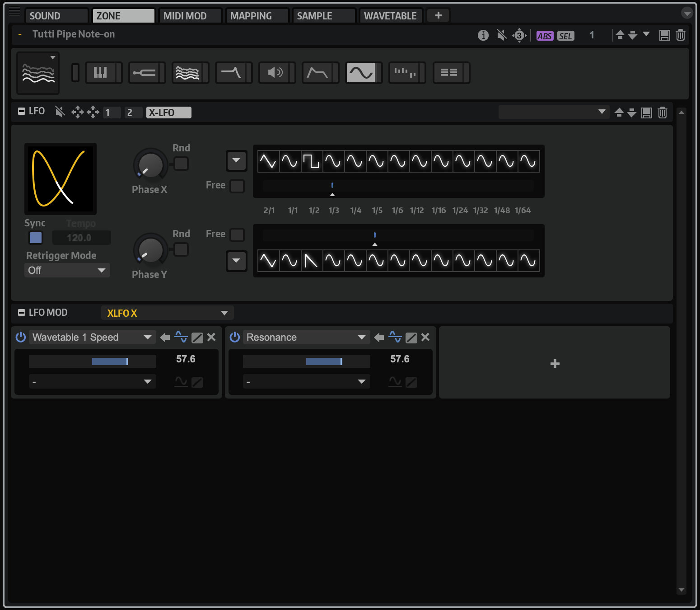700x610 pixels.
Task: Select the Filter section icon
Action: point(231,73)
